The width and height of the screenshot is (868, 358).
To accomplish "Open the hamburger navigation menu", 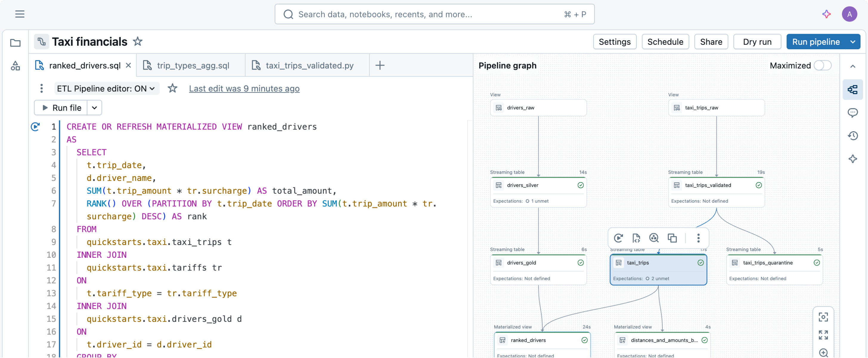I will coord(20,14).
